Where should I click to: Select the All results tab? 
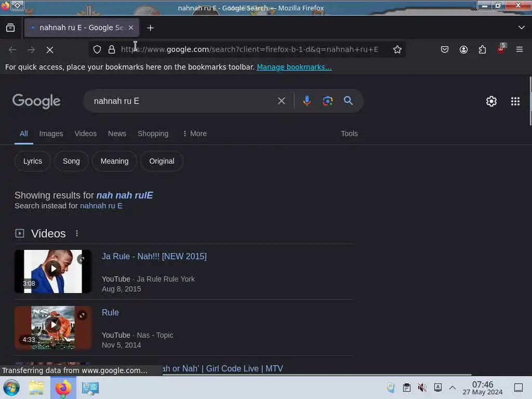tap(24, 134)
